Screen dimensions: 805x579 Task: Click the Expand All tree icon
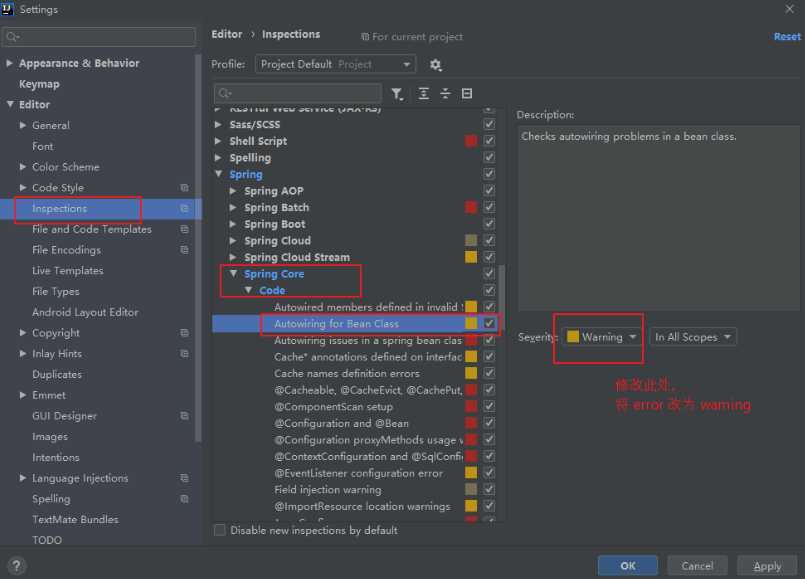424,94
